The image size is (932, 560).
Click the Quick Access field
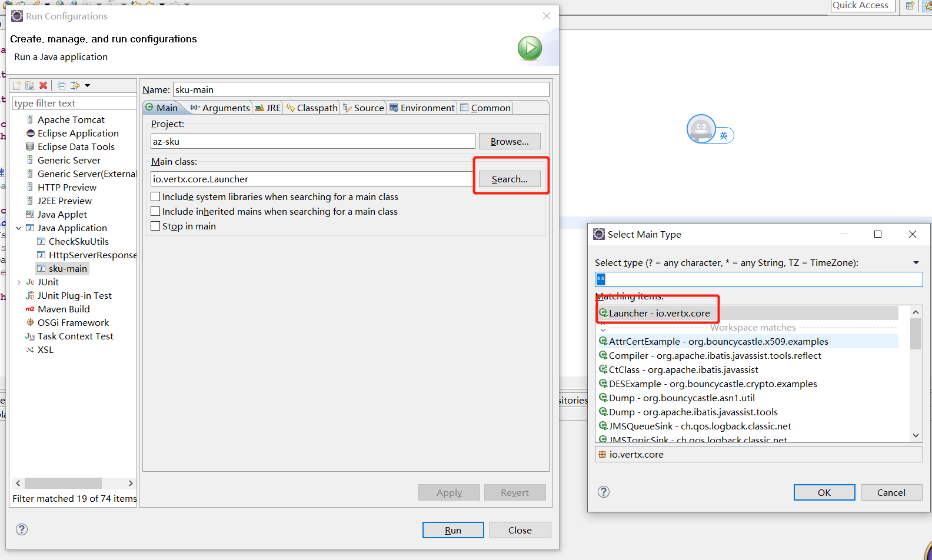point(863,5)
